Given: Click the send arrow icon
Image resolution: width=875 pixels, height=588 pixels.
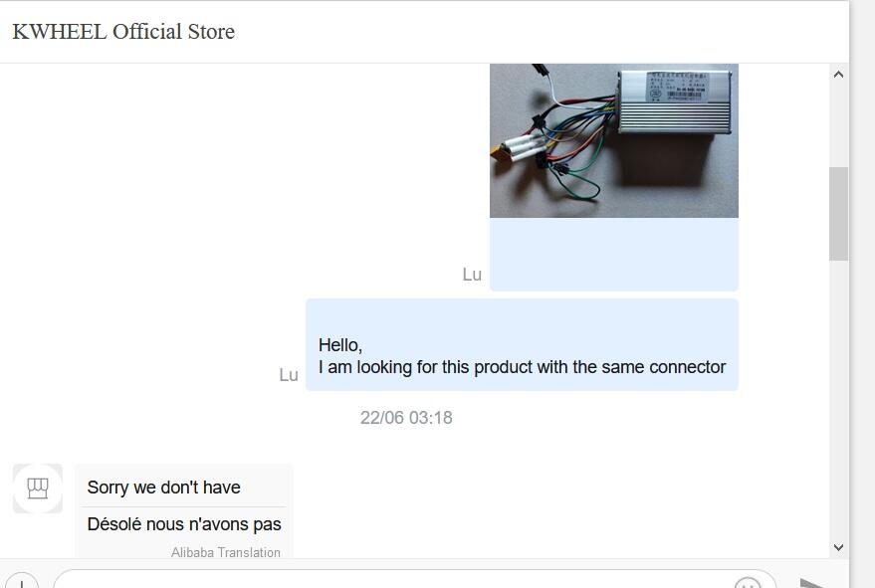Looking at the screenshot, I should tap(812, 583).
